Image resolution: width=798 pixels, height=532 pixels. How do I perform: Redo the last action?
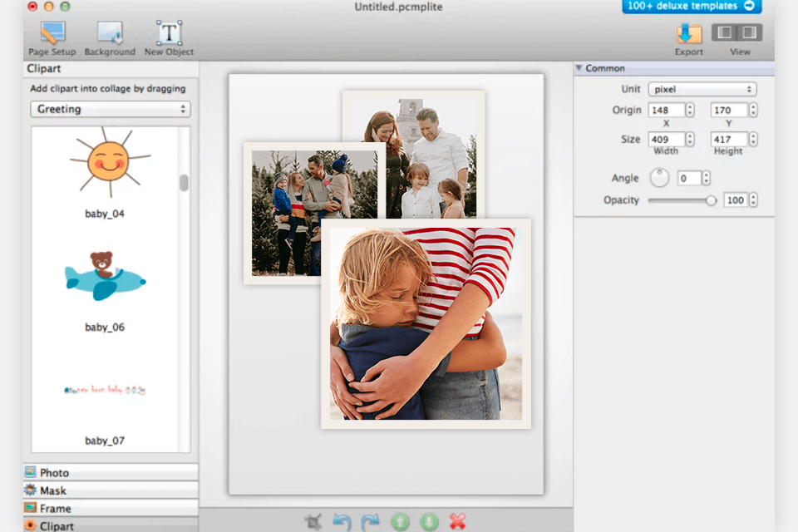tap(371, 521)
